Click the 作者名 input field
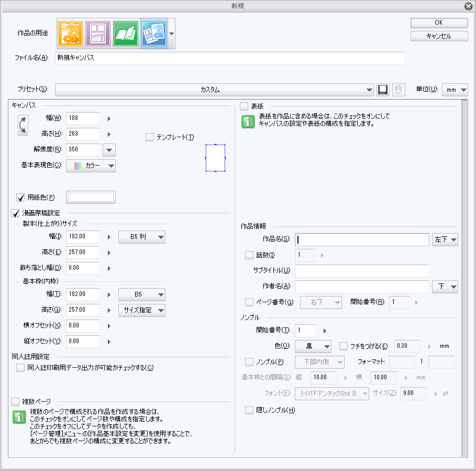 (362, 287)
